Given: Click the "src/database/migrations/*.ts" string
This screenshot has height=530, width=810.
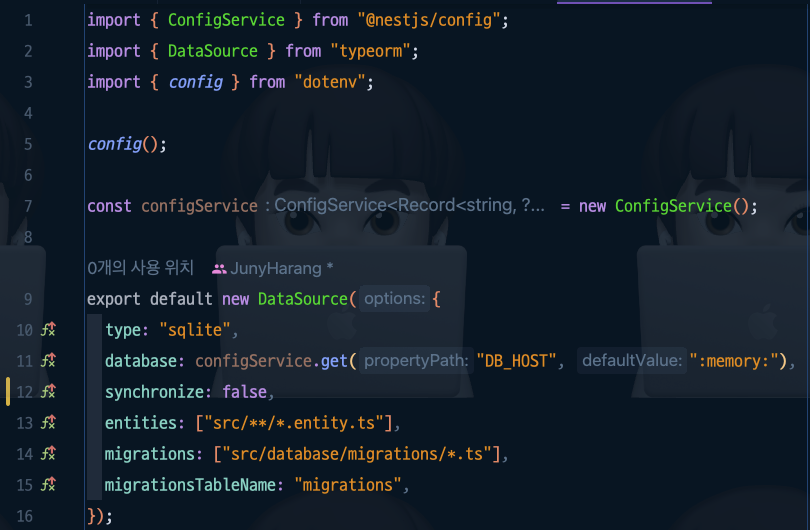Looking at the screenshot, I should [356, 454].
